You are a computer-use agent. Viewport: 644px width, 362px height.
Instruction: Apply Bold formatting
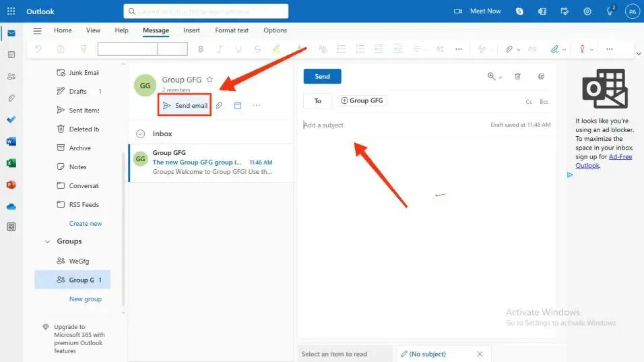click(x=201, y=49)
